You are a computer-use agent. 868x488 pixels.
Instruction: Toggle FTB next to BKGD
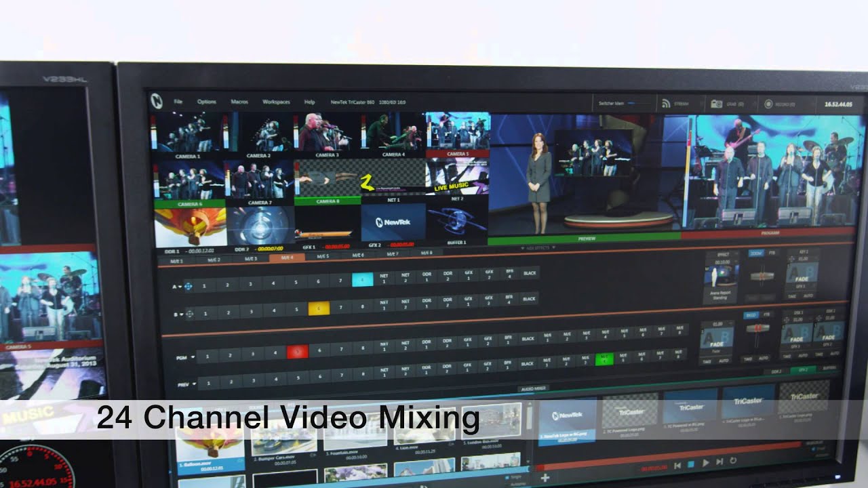(x=766, y=314)
